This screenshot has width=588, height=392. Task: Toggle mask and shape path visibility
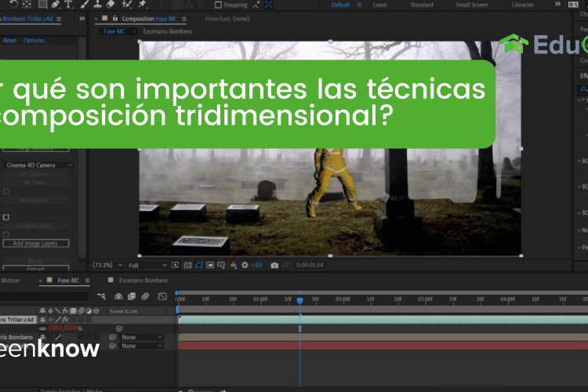click(199, 265)
